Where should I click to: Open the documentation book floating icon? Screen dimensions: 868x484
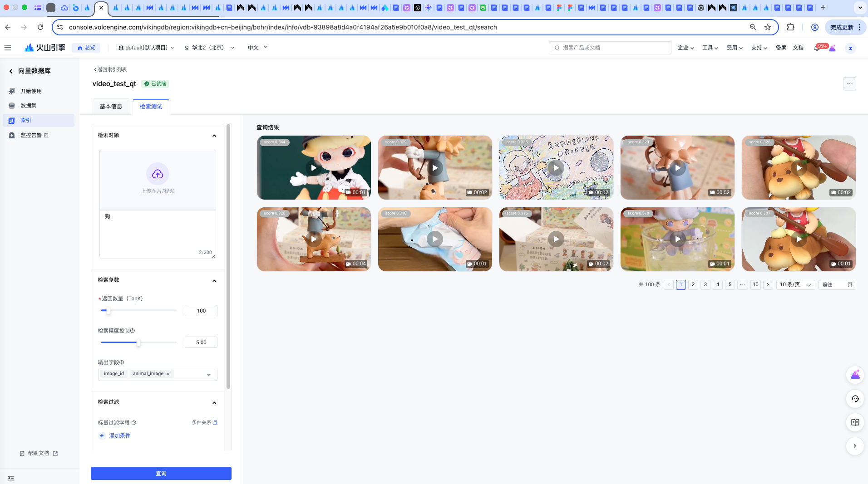pos(855,422)
